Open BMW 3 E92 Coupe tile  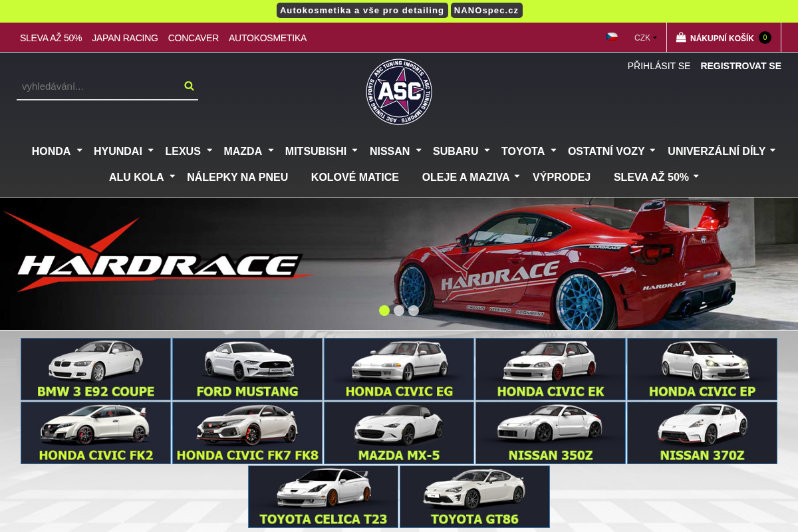96,369
